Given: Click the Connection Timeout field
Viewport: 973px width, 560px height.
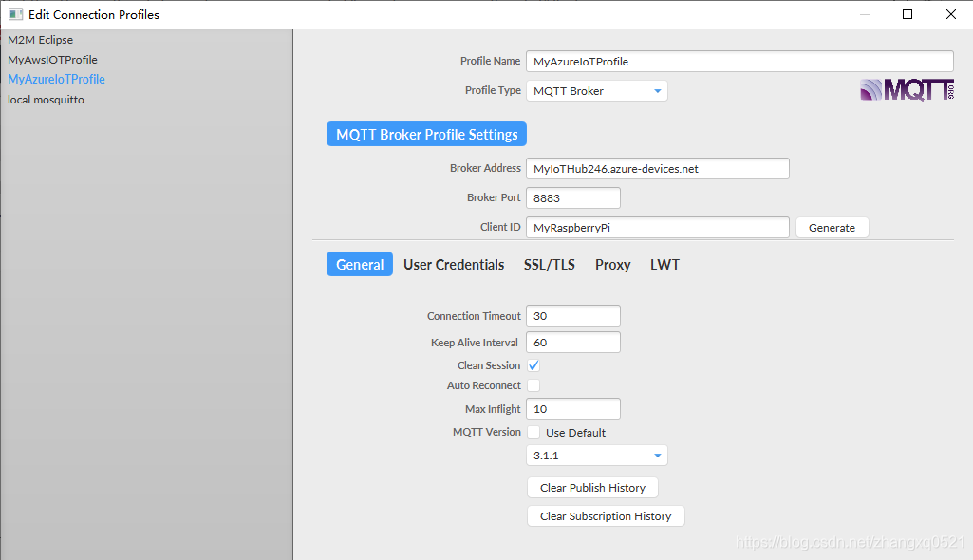Looking at the screenshot, I should click(x=573, y=316).
